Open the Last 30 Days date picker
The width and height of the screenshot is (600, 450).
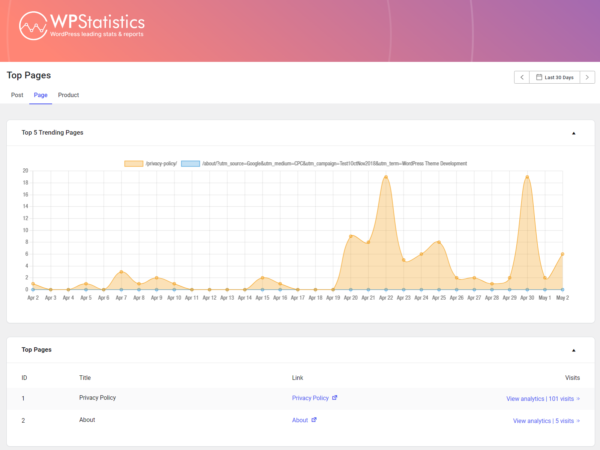pos(554,77)
